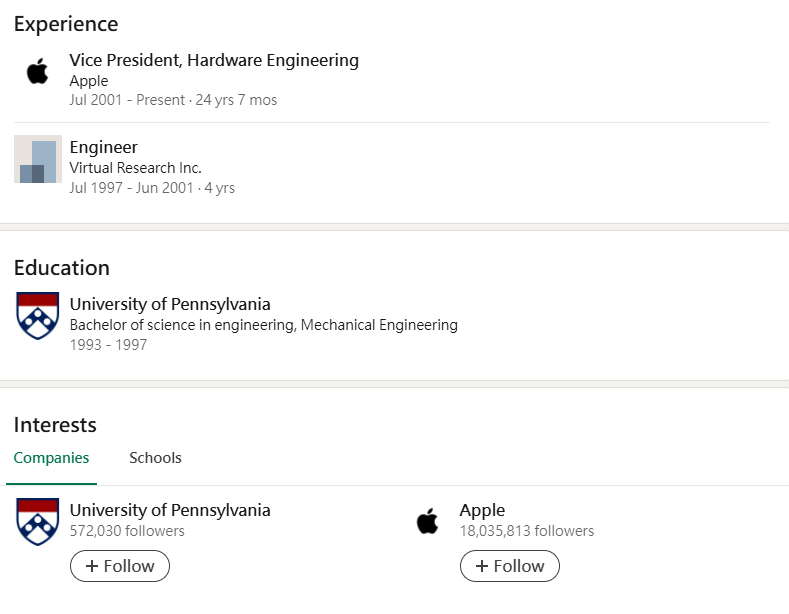The height and width of the screenshot is (614, 789).
Task: Click the Apple logo in the Experience section
Action: pos(38,72)
